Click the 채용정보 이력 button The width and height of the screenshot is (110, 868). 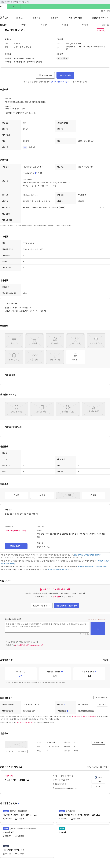point(99,743)
